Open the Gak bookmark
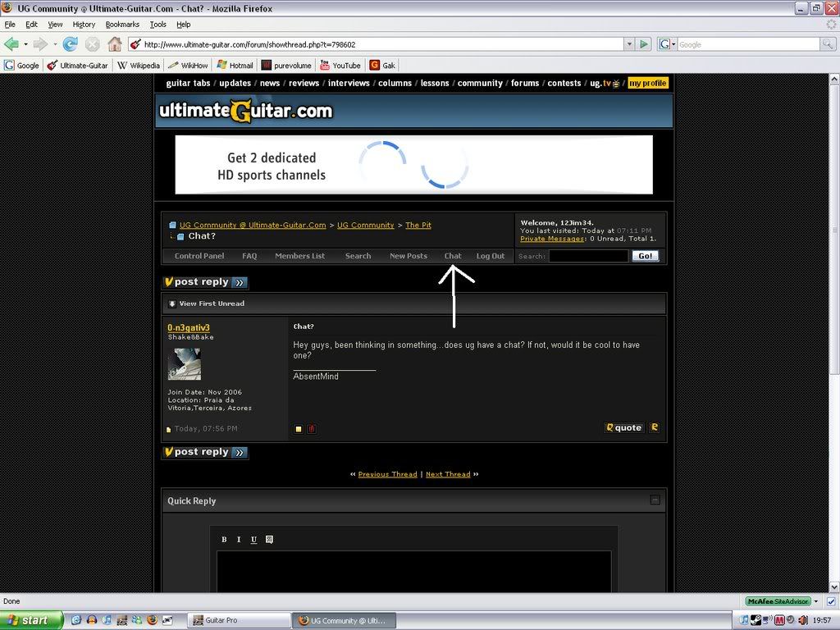This screenshot has width=840, height=630. [382, 66]
